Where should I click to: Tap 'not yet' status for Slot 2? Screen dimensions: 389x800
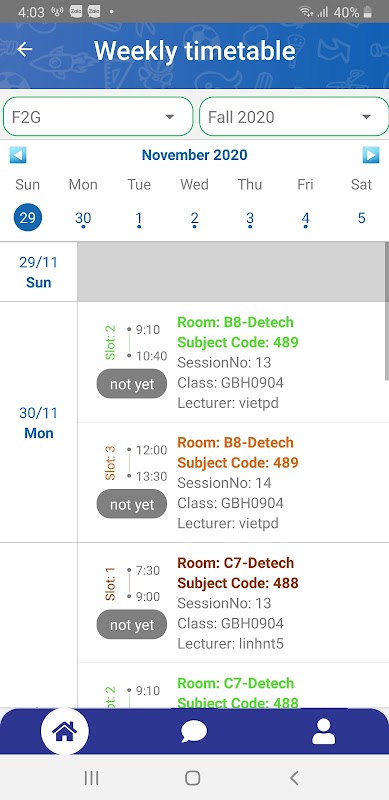click(x=132, y=384)
